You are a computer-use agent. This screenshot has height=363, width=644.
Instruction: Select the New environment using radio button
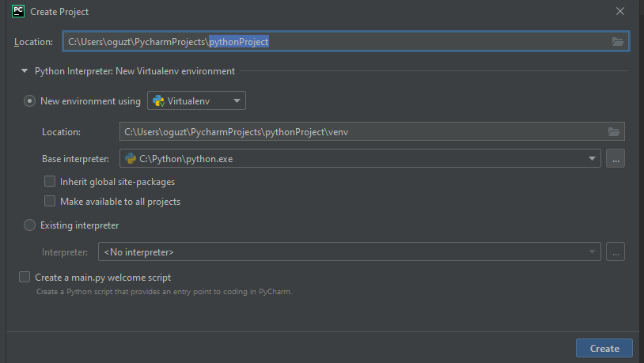pos(29,101)
